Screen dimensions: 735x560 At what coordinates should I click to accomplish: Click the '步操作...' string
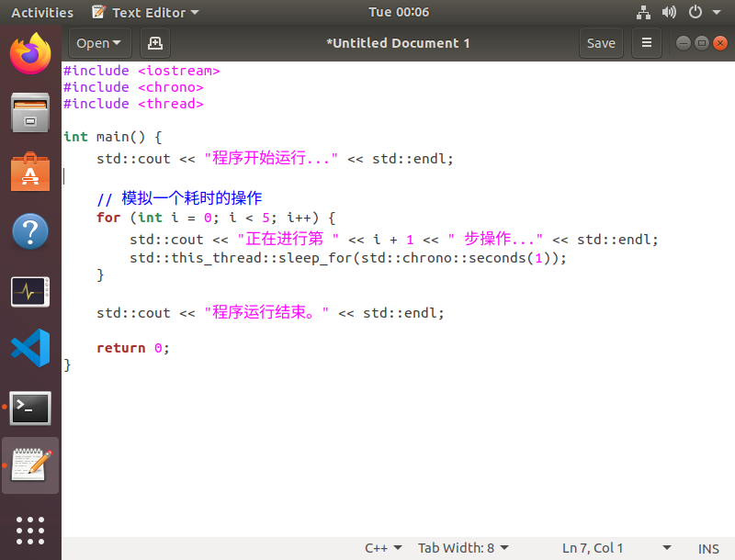point(495,240)
